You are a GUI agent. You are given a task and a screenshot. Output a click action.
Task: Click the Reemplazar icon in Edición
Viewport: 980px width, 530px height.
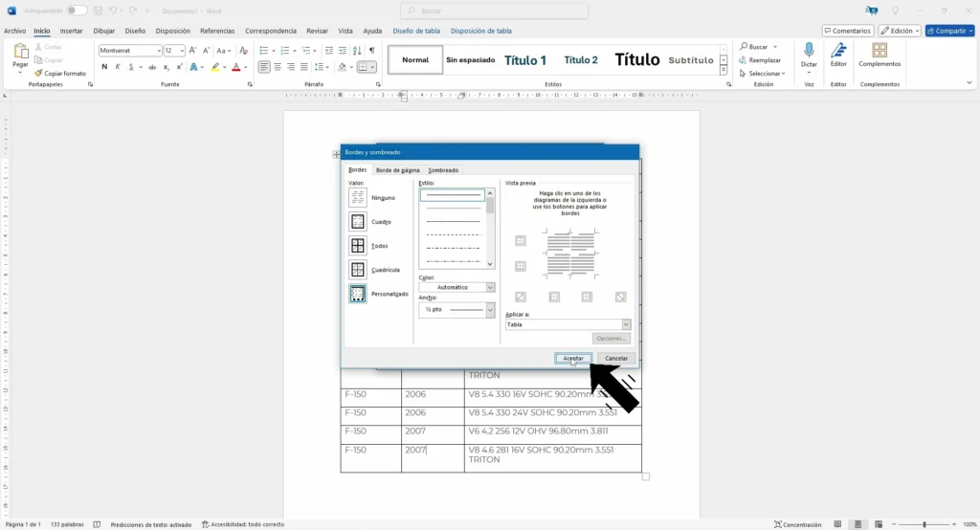click(743, 60)
